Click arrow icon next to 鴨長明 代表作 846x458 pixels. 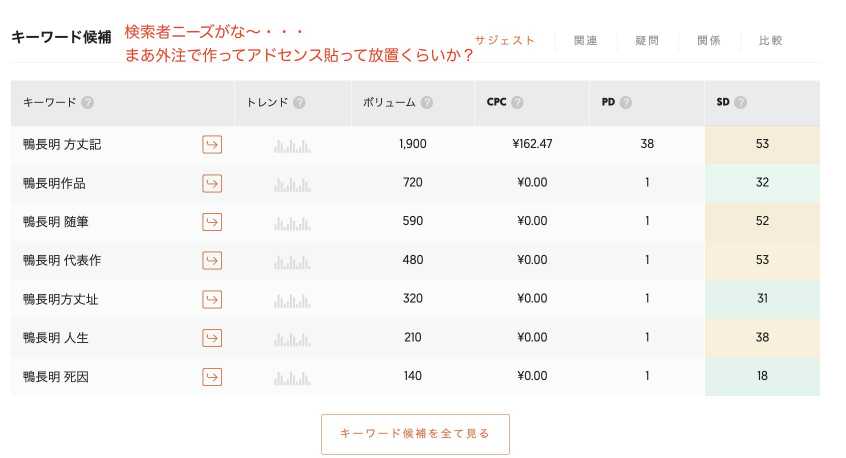[212, 261]
